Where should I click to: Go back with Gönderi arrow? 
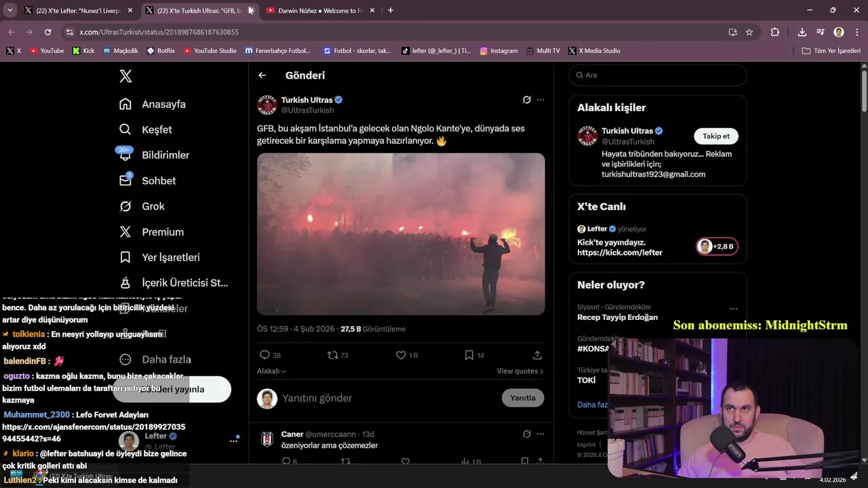click(x=262, y=75)
